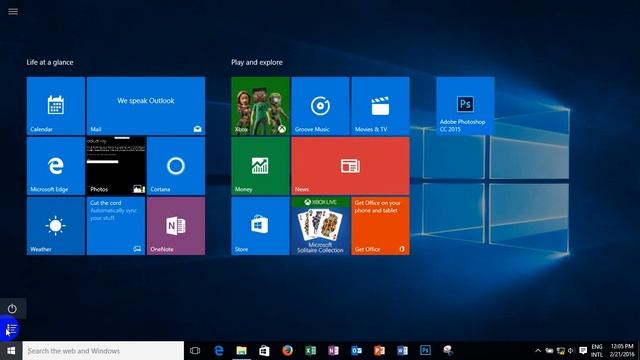Open the Calendar tile

(x=56, y=106)
